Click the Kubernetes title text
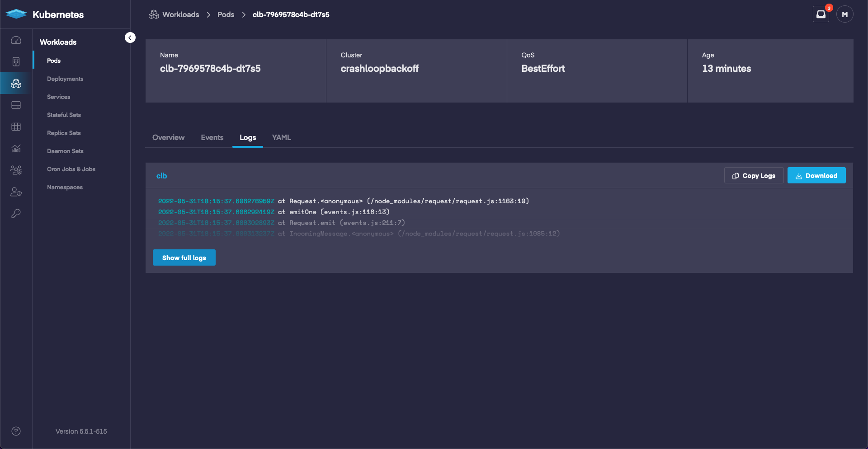Image resolution: width=868 pixels, height=449 pixels. tap(58, 14)
